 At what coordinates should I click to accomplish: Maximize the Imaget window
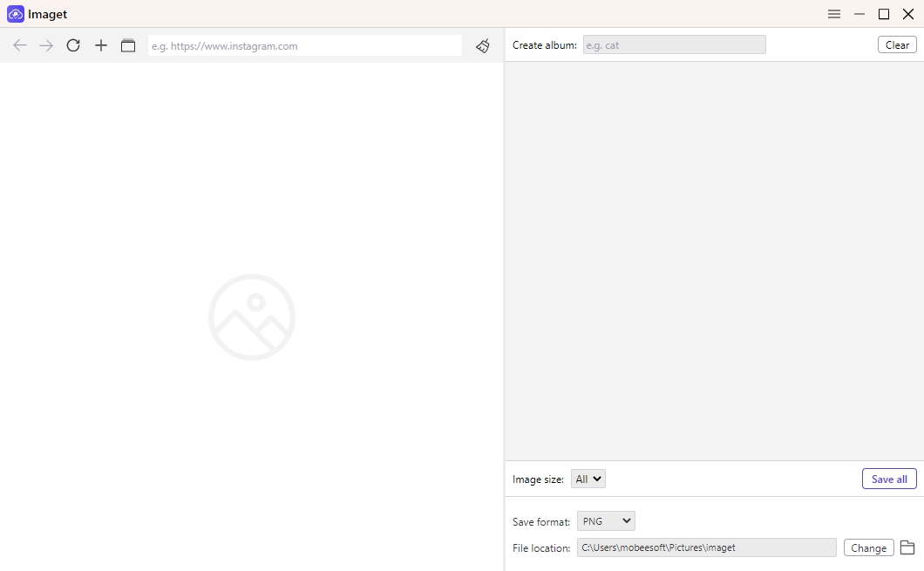[x=883, y=14]
